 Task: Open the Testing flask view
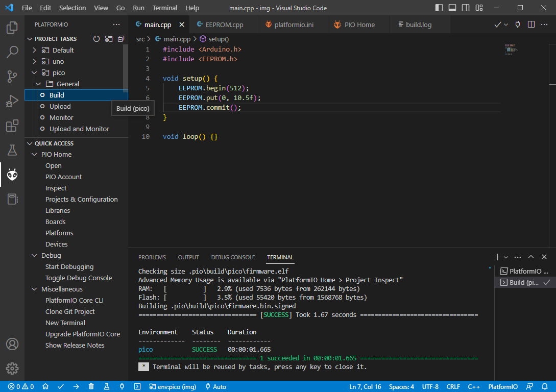click(12, 150)
